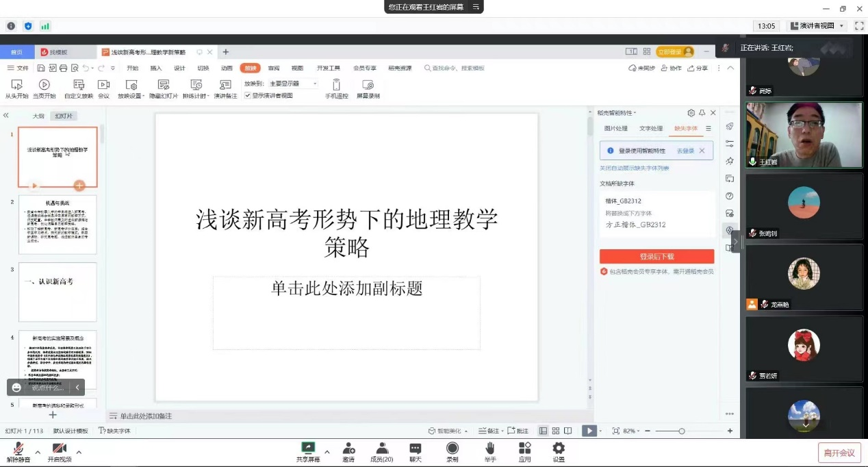The width and height of the screenshot is (868, 467).
Task: Click 分享 share button in WPS
Action: 698,68
